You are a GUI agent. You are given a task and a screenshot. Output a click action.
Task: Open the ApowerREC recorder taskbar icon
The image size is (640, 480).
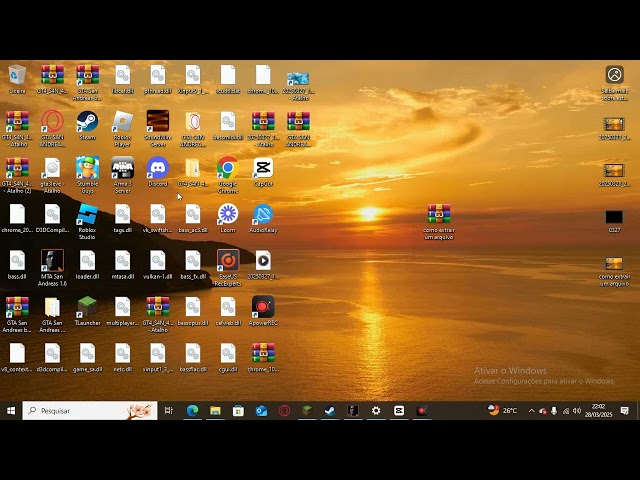pos(422,411)
